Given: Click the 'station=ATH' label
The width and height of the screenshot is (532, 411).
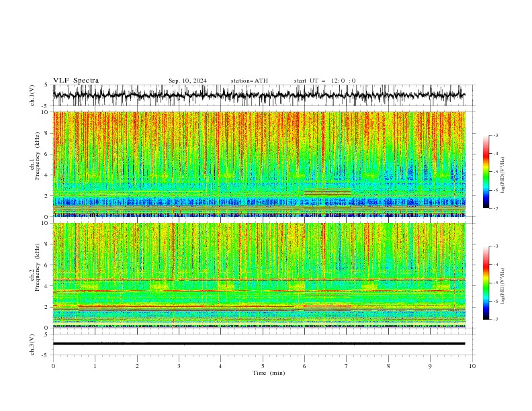Looking at the screenshot, I should coord(249,81).
